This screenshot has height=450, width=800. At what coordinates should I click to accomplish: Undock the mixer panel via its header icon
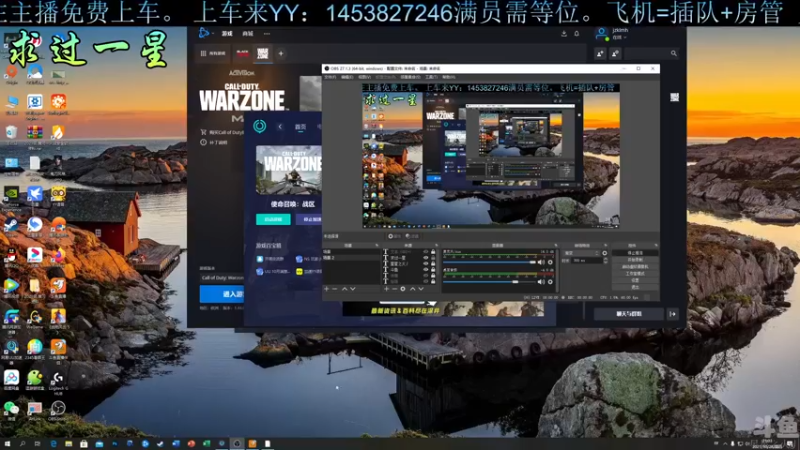pos(556,245)
